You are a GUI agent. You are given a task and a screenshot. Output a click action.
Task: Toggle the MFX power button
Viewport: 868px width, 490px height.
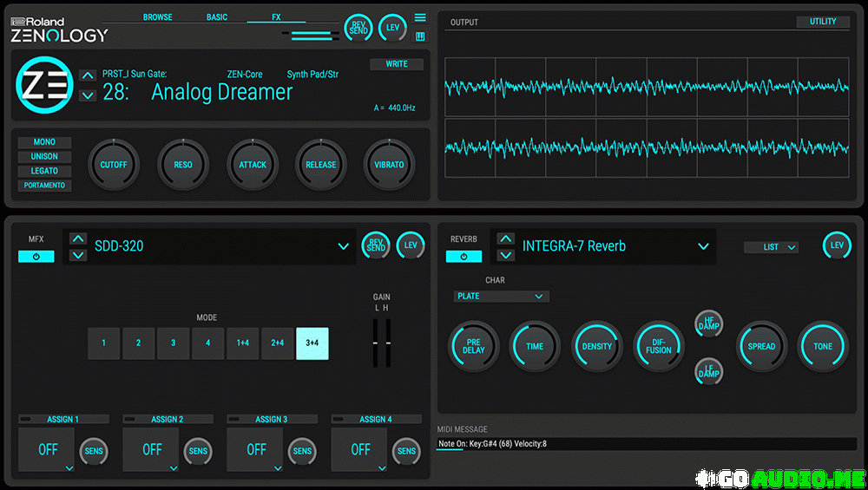[36, 257]
